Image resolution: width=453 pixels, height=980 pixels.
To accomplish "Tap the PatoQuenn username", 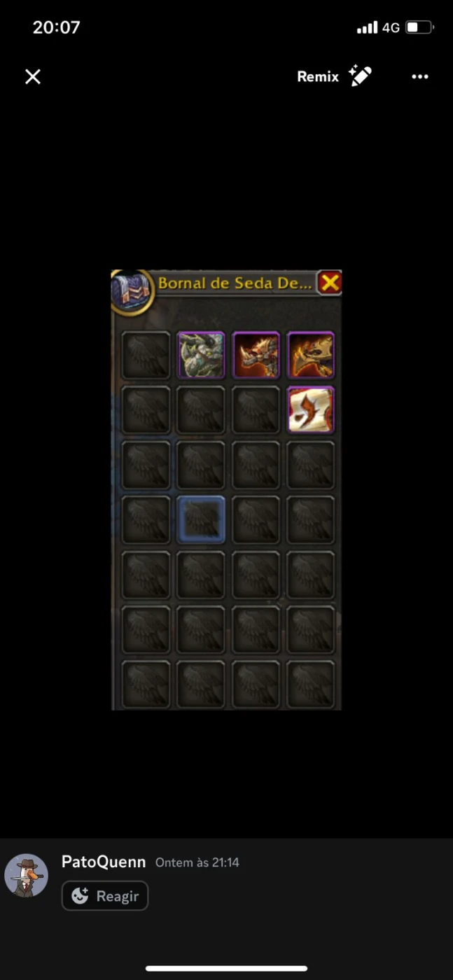I will pos(104,862).
